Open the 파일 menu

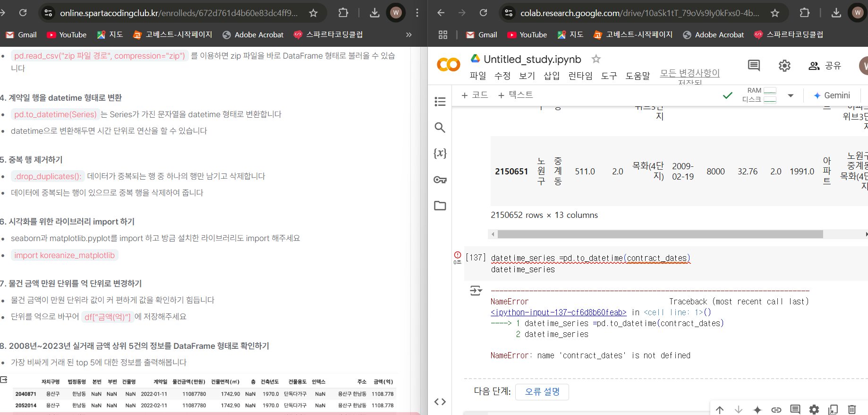coord(478,76)
